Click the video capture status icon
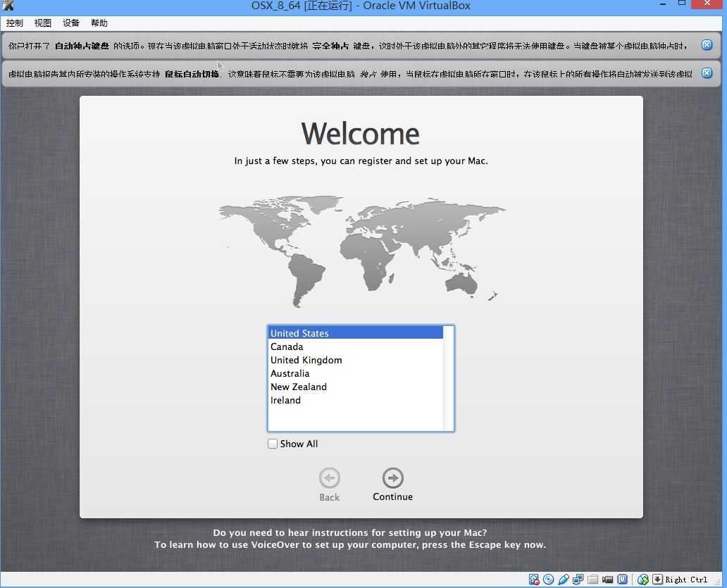727x588 pixels. tap(608, 579)
